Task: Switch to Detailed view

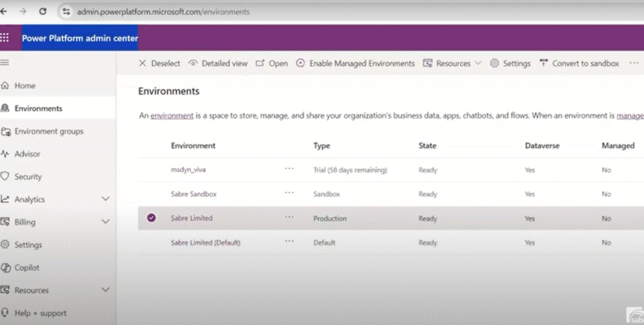Action: tap(218, 63)
